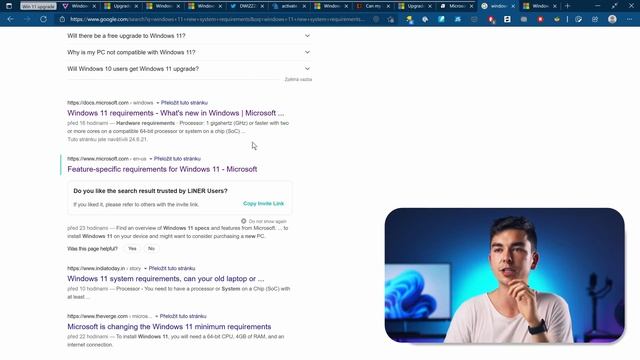Open a new browser tab
640x360 pixels.
click(567, 6)
